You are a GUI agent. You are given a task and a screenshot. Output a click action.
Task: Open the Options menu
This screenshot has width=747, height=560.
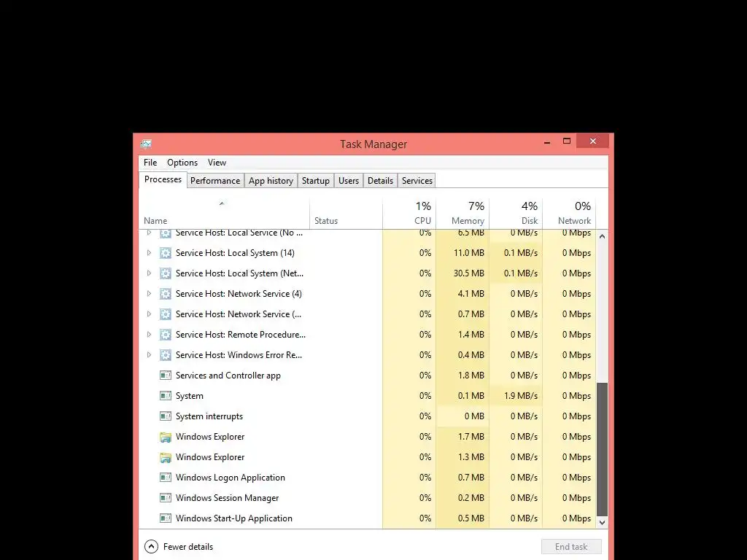point(182,163)
